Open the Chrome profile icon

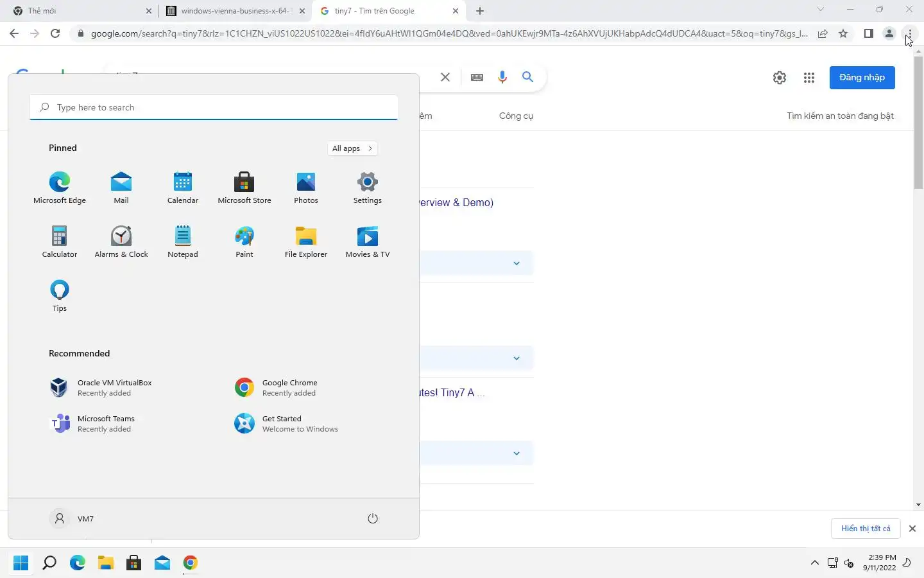click(889, 33)
